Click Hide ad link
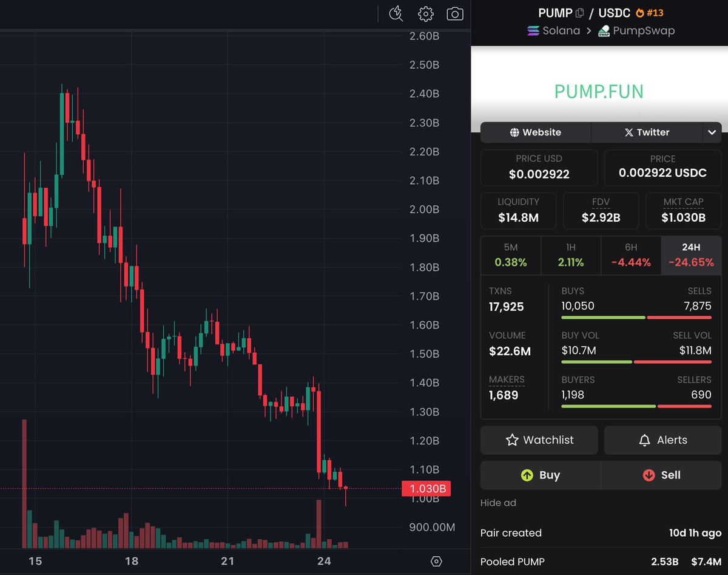Viewport: 728px width, 575px height. click(498, 503)
